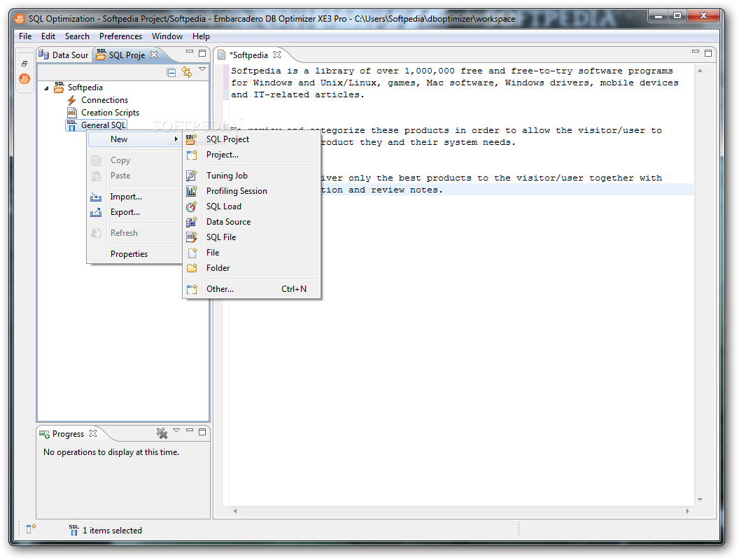The height and width of the screenshot is (560, 739).
Task: Click the Profiling Session chart icon
Action: point(191,191)
